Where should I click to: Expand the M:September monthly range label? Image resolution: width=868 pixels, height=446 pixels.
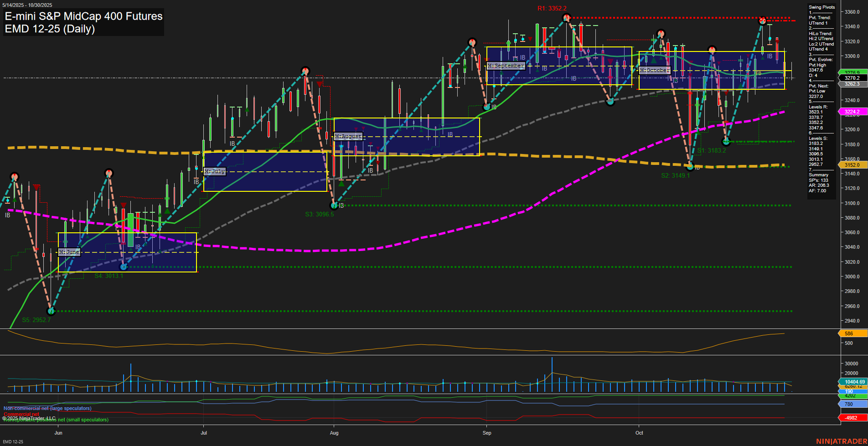pos(506,66)
